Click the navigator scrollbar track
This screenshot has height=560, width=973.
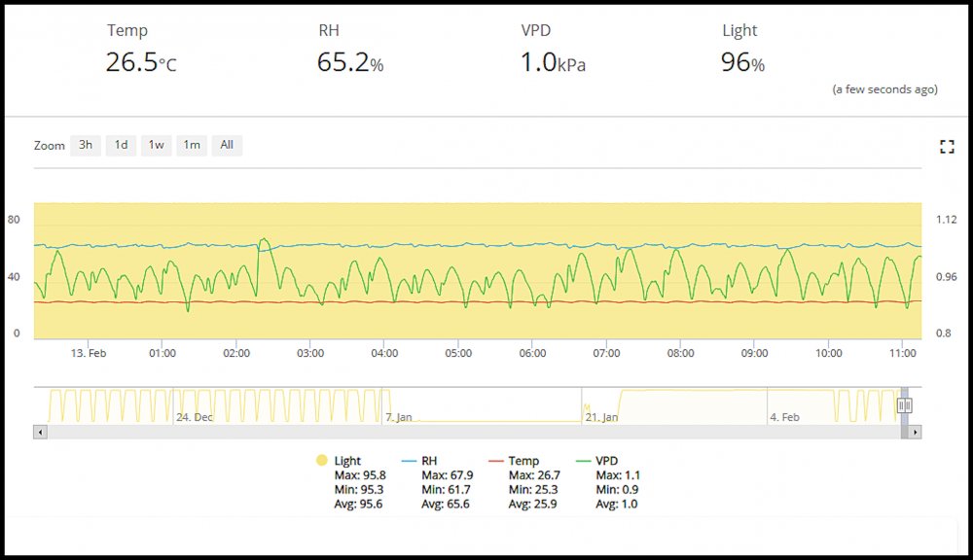pyautogui.click(x=467, y=431)
